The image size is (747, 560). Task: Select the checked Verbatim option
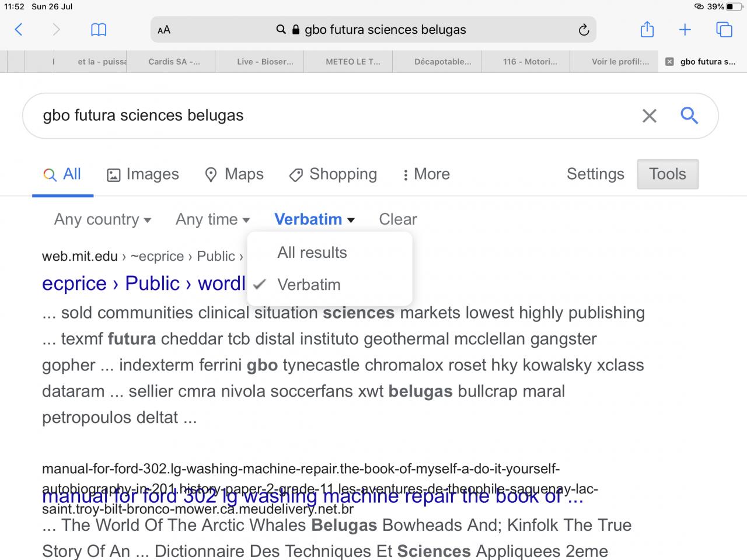[309, 285]
